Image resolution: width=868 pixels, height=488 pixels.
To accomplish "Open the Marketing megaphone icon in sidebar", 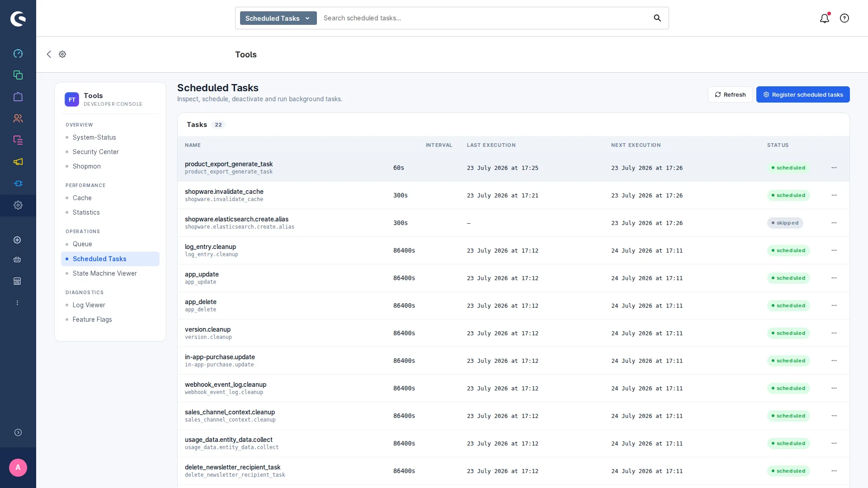I will pyautogui.click(x=18, y=162).
